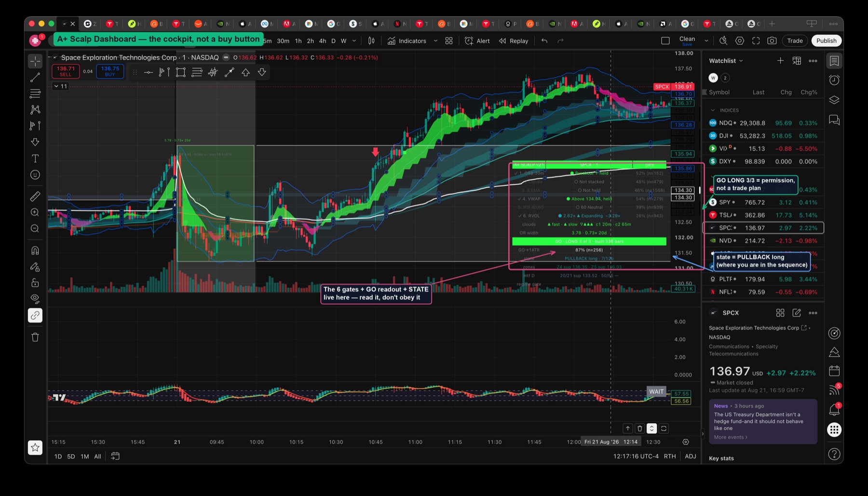
Task: Open the chart patterns tool group
Action: [35, 110]
